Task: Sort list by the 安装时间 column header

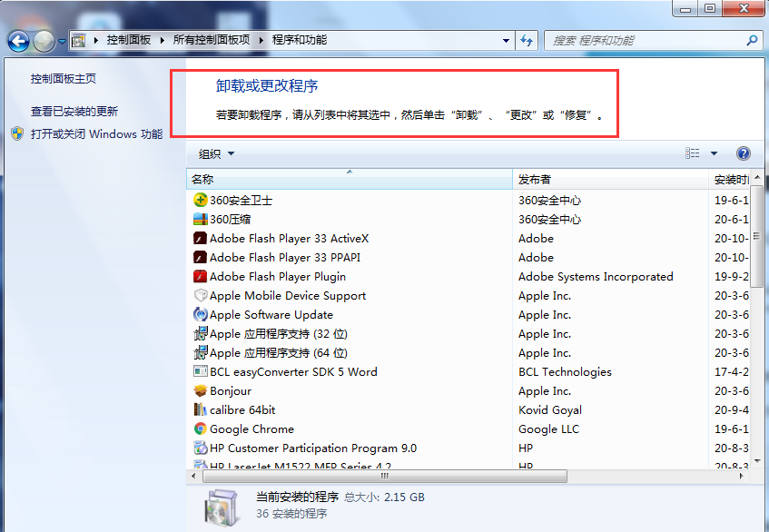Action: [729, 180]
